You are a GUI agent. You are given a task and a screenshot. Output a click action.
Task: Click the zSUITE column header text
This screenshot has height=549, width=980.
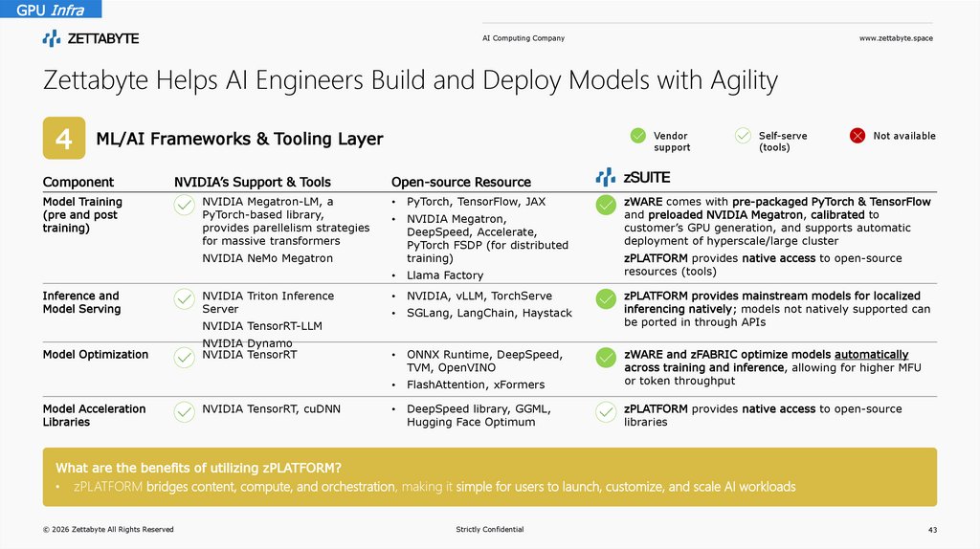pos(647,177)
